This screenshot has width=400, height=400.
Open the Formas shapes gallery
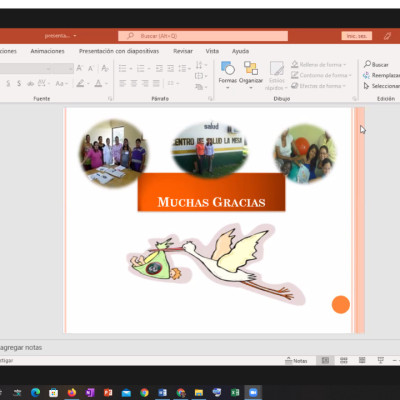click(228, 75)
